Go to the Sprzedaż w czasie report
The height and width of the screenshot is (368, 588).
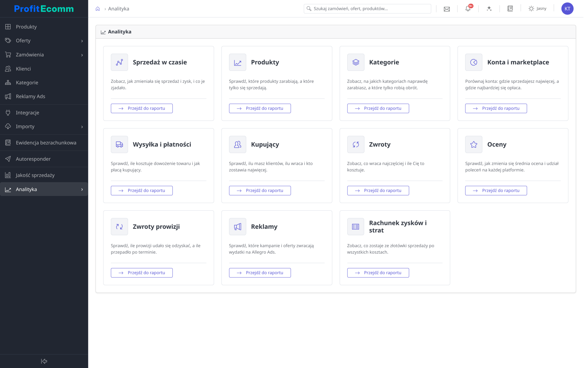pyautogui.click(x=142, y=108)
